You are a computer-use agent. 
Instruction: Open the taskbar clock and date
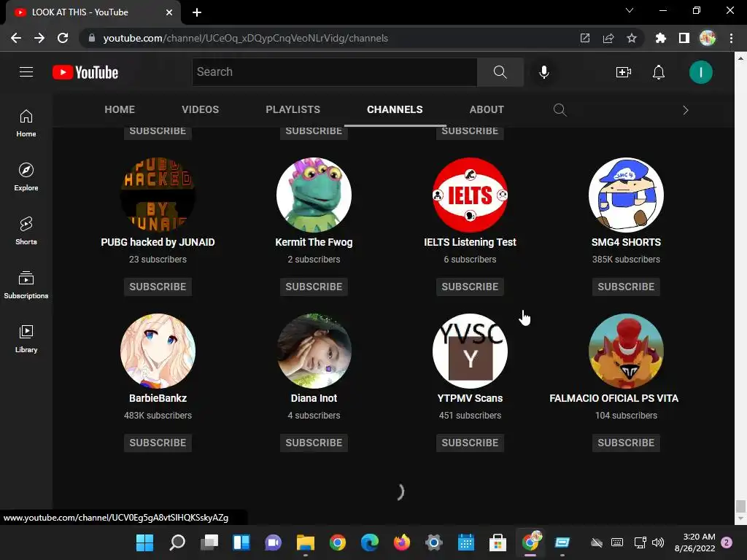coord(694,542)
